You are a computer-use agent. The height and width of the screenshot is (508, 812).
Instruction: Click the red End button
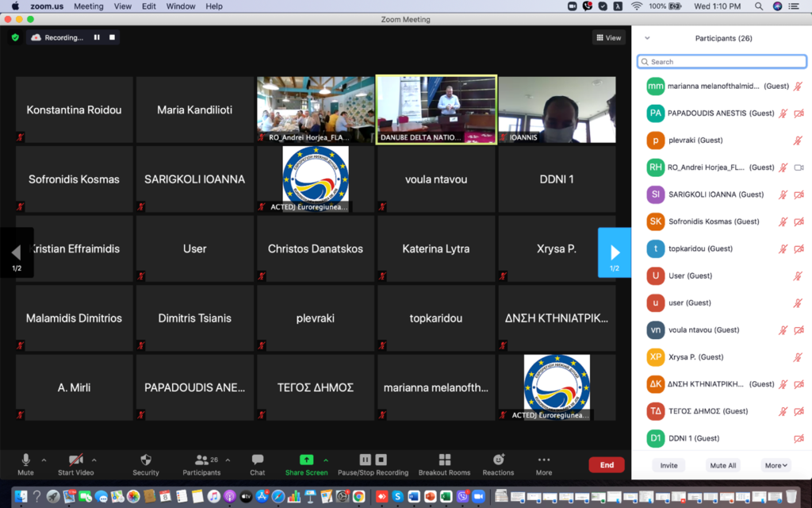(x=607, y=465)
